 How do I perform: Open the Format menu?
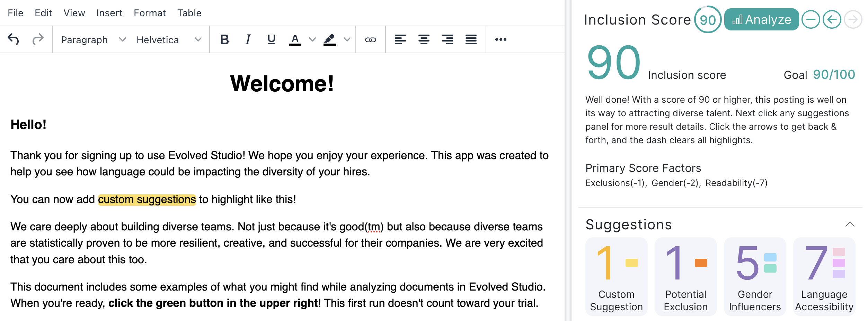(x=150, y=13)
